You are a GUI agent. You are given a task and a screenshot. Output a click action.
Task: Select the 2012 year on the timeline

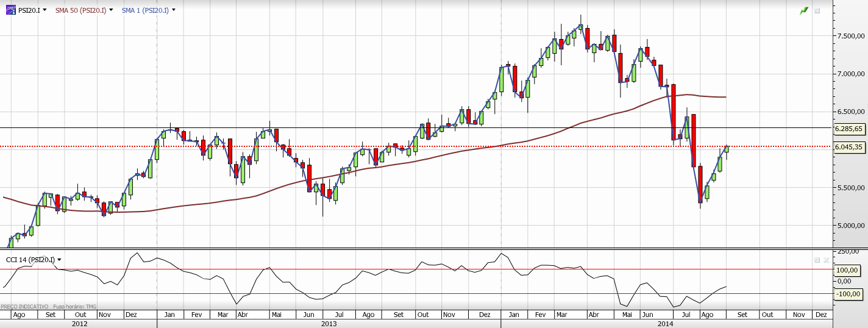pyautogui.click(x=79, y=324)
